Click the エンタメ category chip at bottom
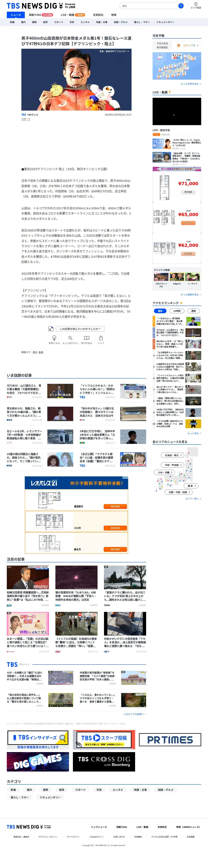 pos(118,790)
